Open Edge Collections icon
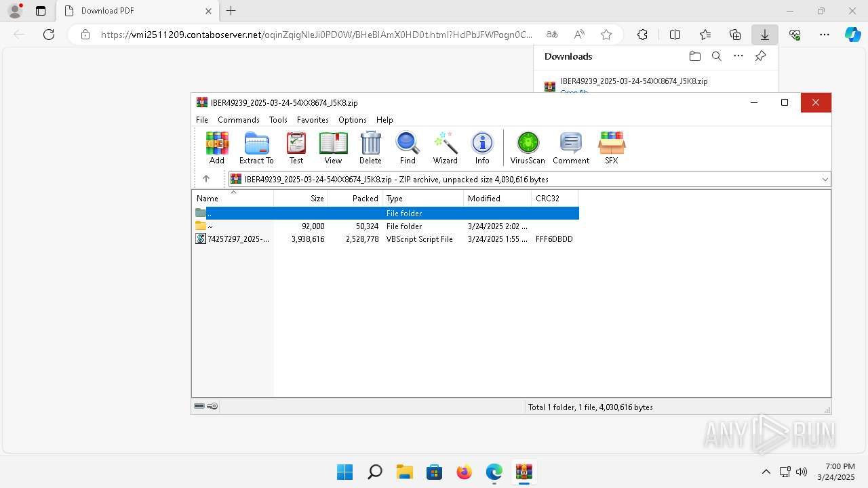Image resolution: width=868 pixels, height=488 pixels. [x=735, y=35]
